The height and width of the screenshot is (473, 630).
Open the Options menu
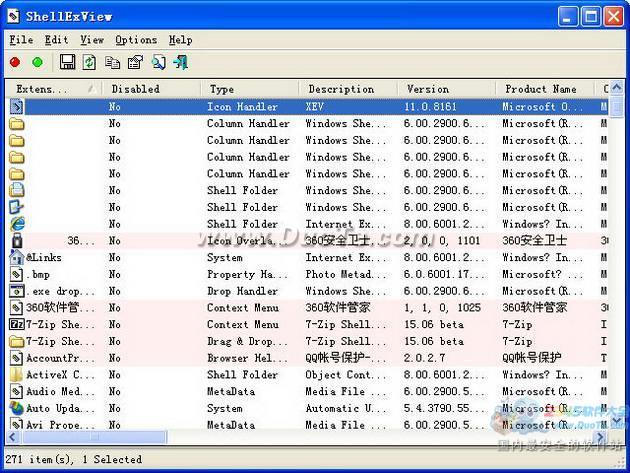click(x=136, y=40)
